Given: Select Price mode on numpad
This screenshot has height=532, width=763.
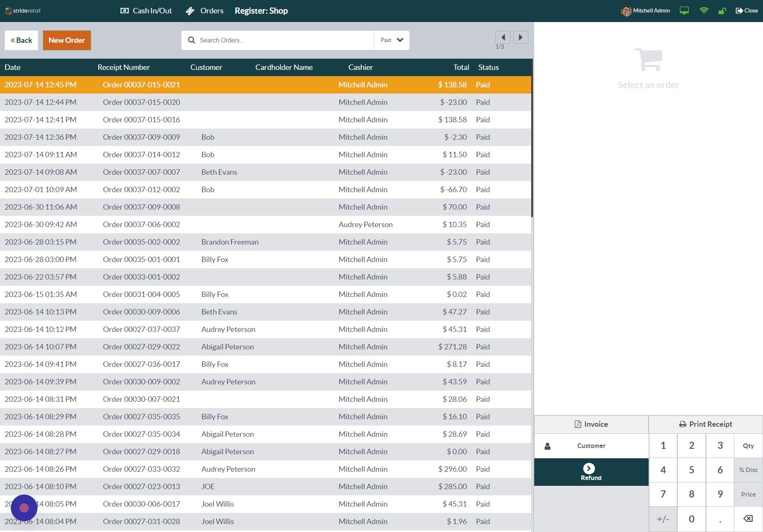Looking at the screenshot, I should tap(748, 494).
